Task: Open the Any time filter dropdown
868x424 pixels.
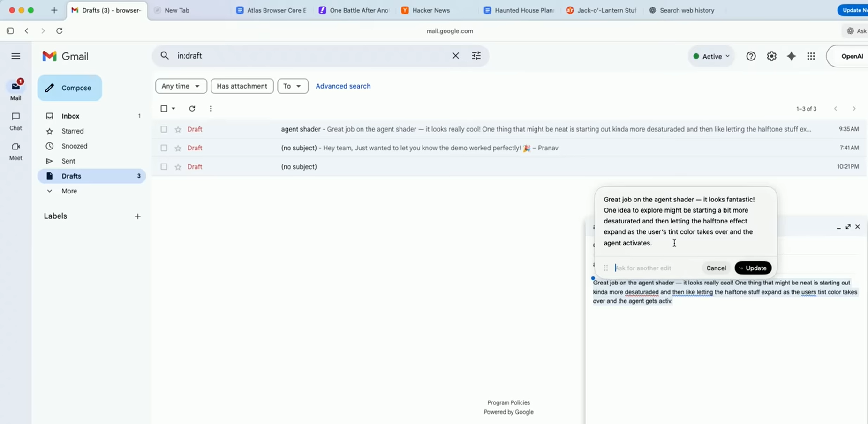Action: point(181,86)
